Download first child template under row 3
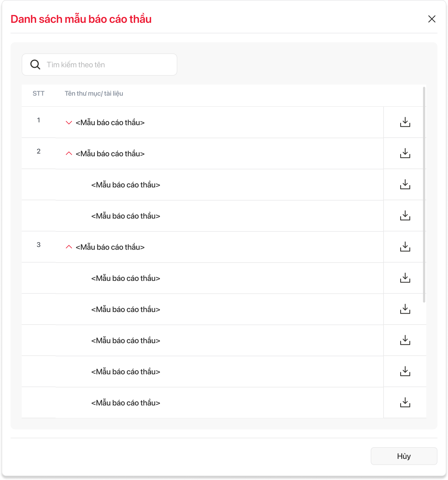 click(405, 278)
